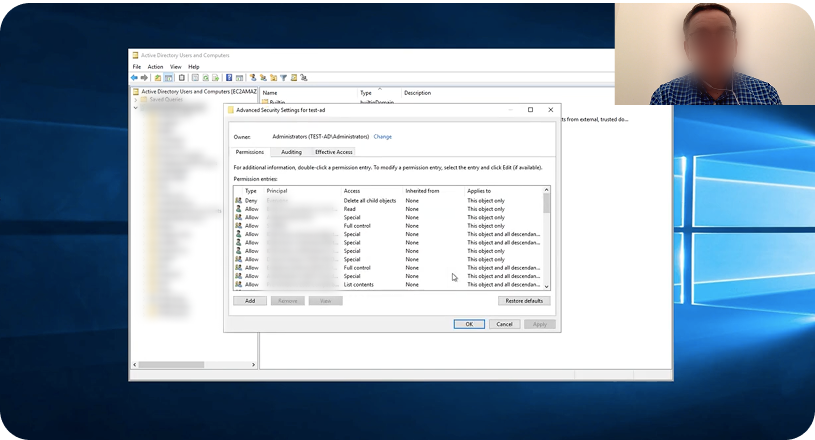
Task: Click the Forward arrow in the toolbar
Action: pos(144,78)
